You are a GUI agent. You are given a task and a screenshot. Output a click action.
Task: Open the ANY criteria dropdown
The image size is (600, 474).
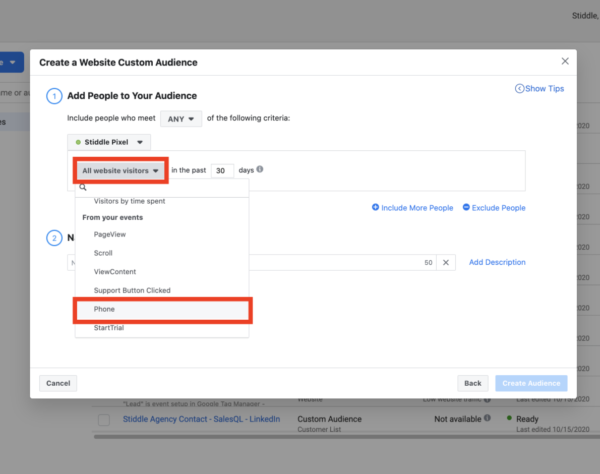tap(181, 118)
